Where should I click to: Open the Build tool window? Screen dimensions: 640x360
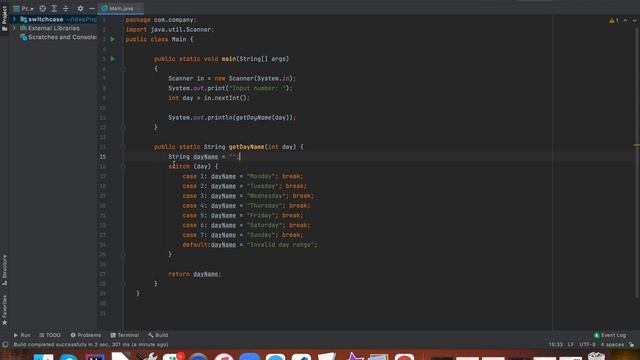[158, 335]
